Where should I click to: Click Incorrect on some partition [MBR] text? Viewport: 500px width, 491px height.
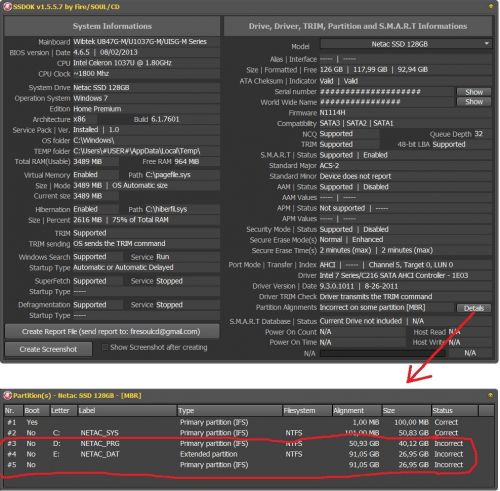tap(372, 308)
